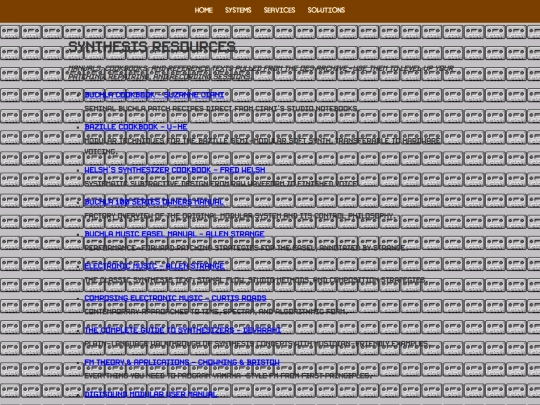Open Welsh's Synthesizer Cookbook – Fred Welsh link
This screenshot has width=540, height=405.
pos(175,170)
